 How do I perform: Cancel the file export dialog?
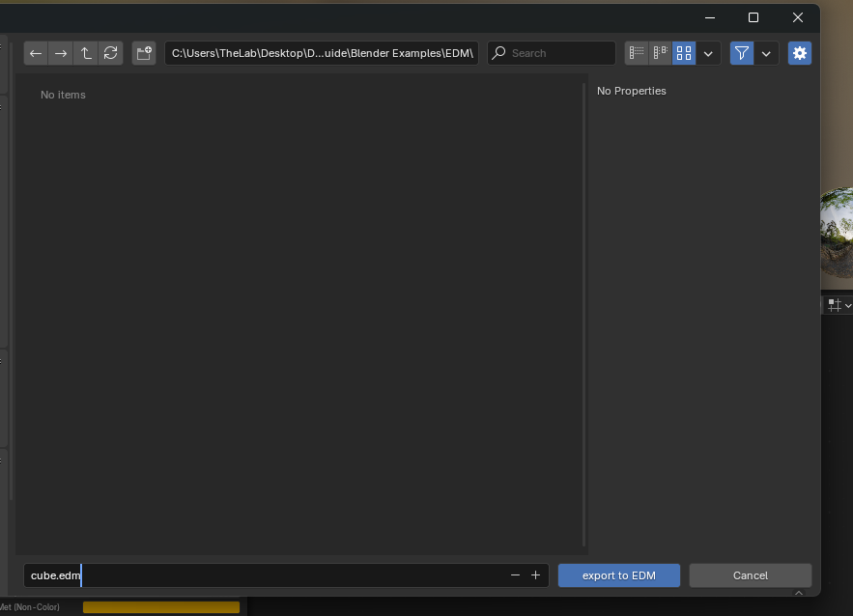point(751,575)
